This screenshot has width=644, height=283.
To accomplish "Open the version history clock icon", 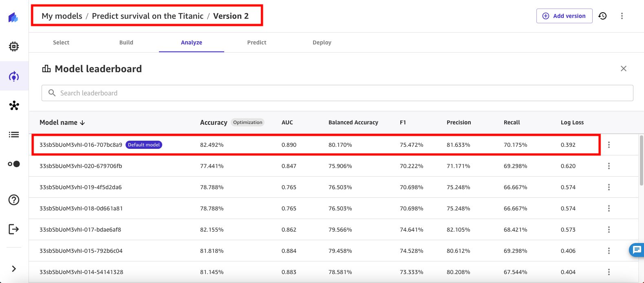I will (x=602, y=16).
